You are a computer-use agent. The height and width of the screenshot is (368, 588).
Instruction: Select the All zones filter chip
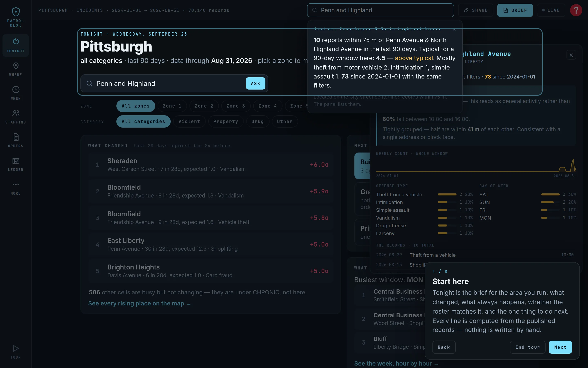click(x=136, y=106)
